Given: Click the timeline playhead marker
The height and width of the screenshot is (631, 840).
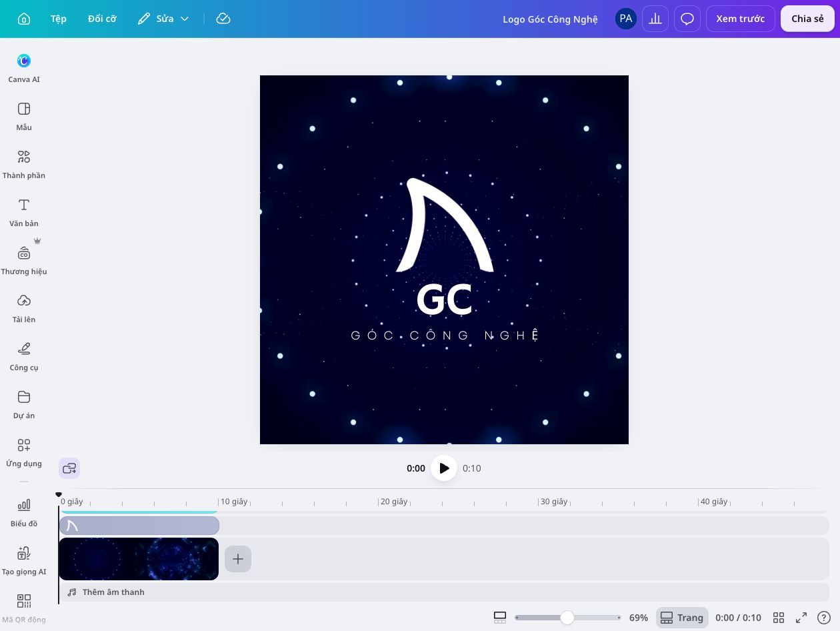Looking at the screenshot, I should point(59,494).
